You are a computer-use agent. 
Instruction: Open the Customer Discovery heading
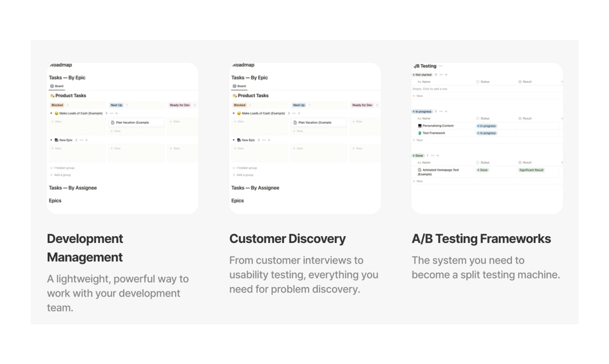(x=287, y=239)
